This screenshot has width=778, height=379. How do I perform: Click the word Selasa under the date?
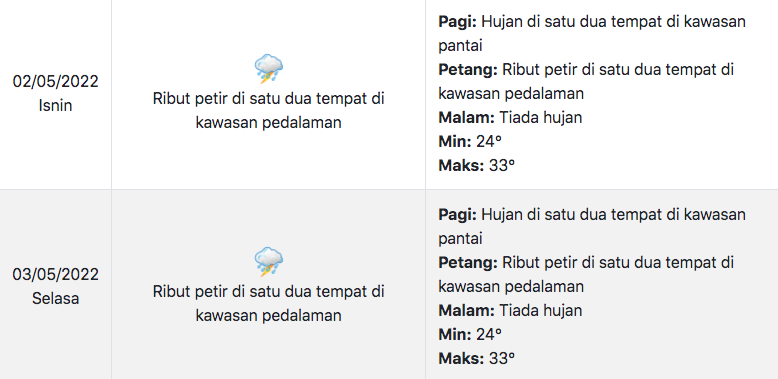[56, 299]
